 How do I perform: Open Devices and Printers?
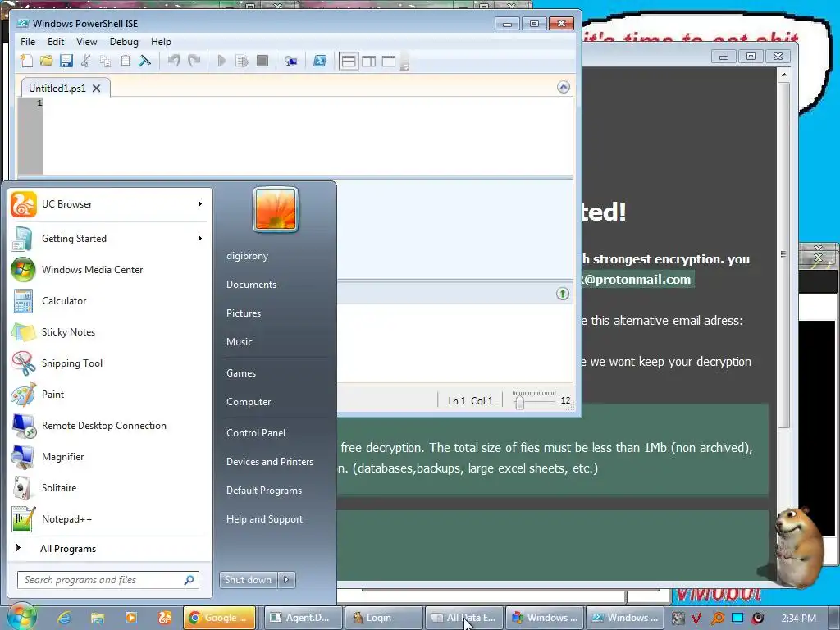[270, 462]
